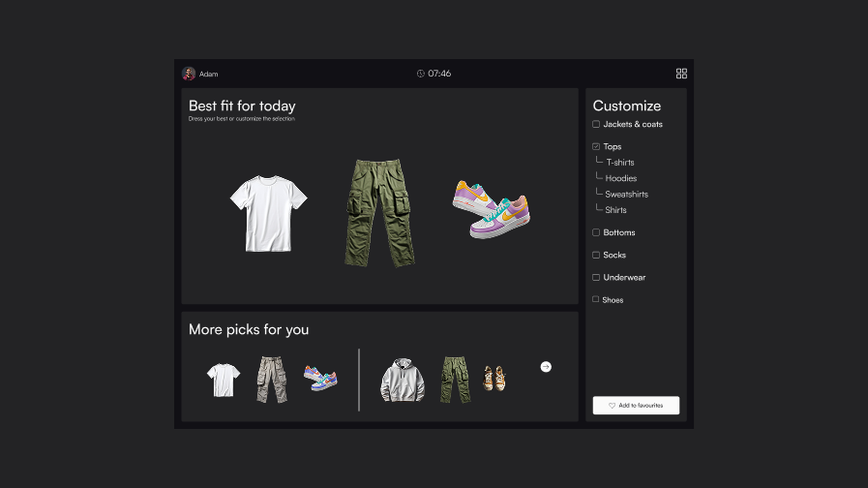Toggle the Bottoms checkbox
Viewport: 868px width, 488px height.
tap(596, 232)
